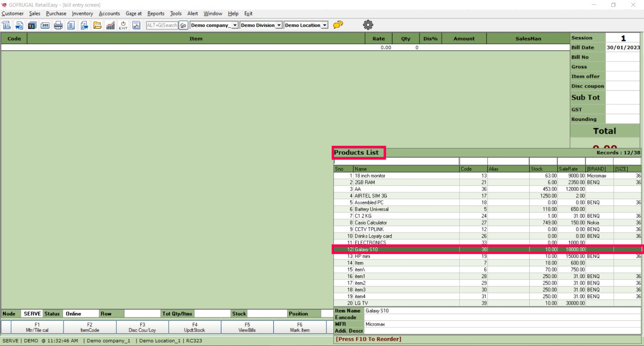
Task: Click the ALT+G search input field
Action: (162, 25)
